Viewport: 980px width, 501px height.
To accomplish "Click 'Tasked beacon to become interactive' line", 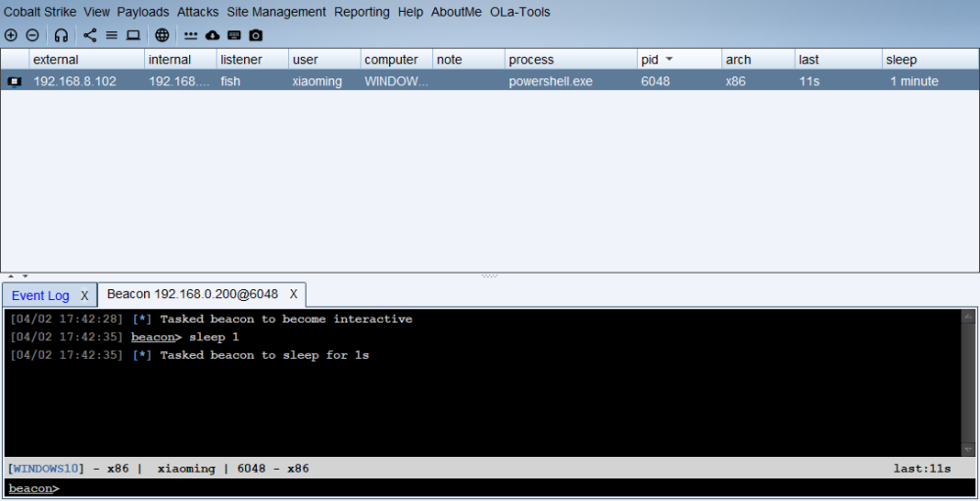I will tap(212, 319).
